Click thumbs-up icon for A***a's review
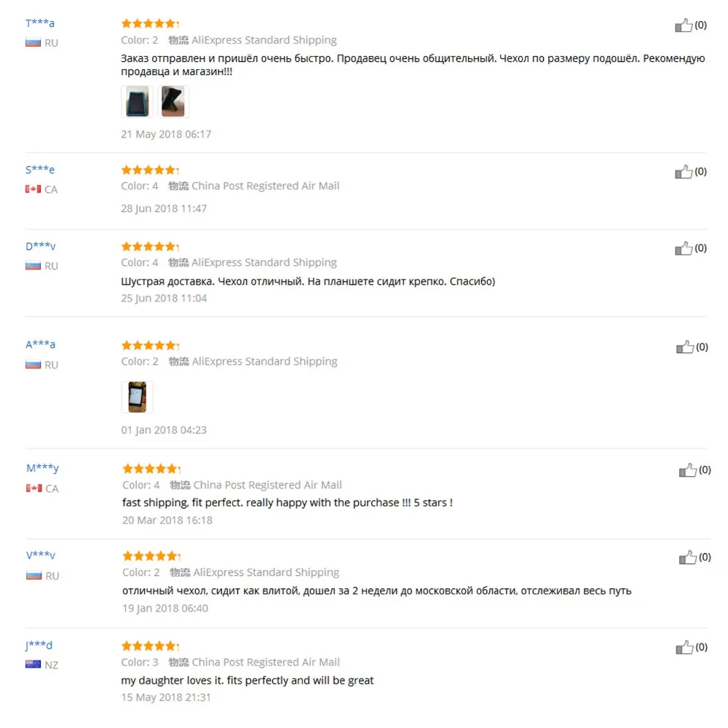 click(x=685, y=347)
